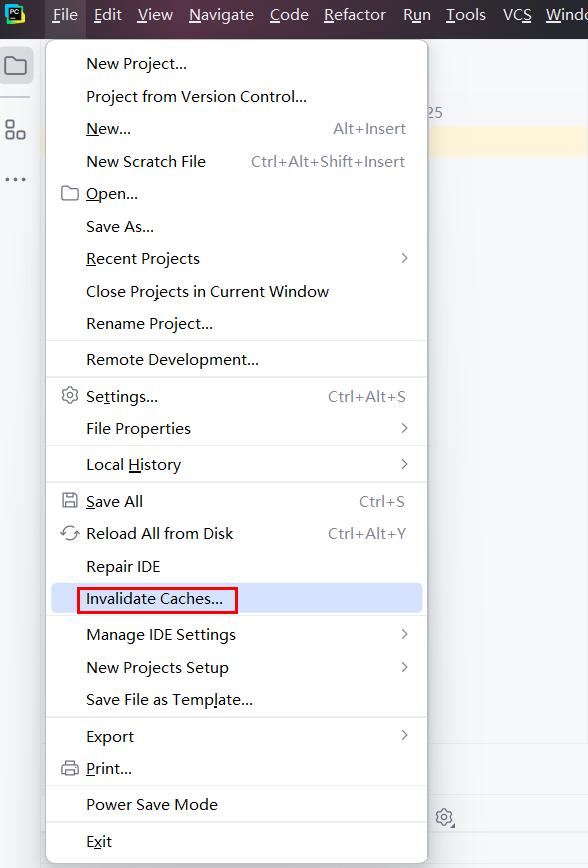Click the Save All floppy disk icon
Screen dimensions: 588x868
tap(70, 500)
